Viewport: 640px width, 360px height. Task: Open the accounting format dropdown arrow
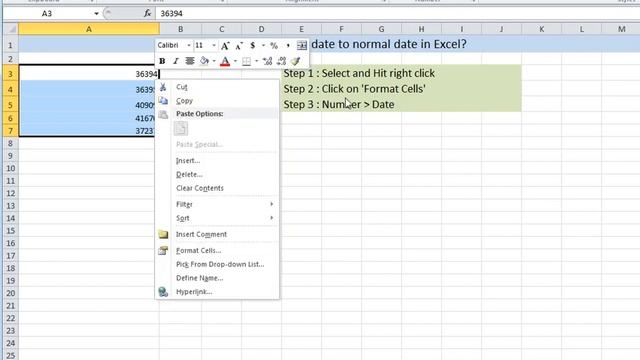pos(263,46)
